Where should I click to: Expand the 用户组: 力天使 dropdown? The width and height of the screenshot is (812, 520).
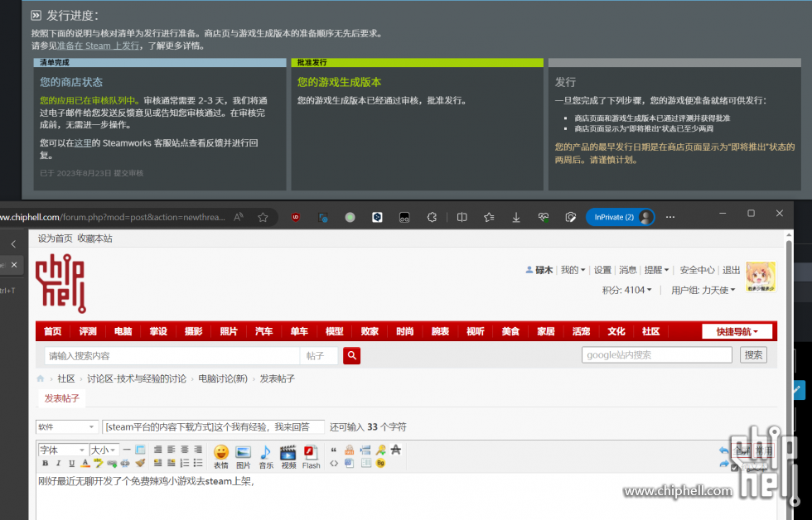703,291
